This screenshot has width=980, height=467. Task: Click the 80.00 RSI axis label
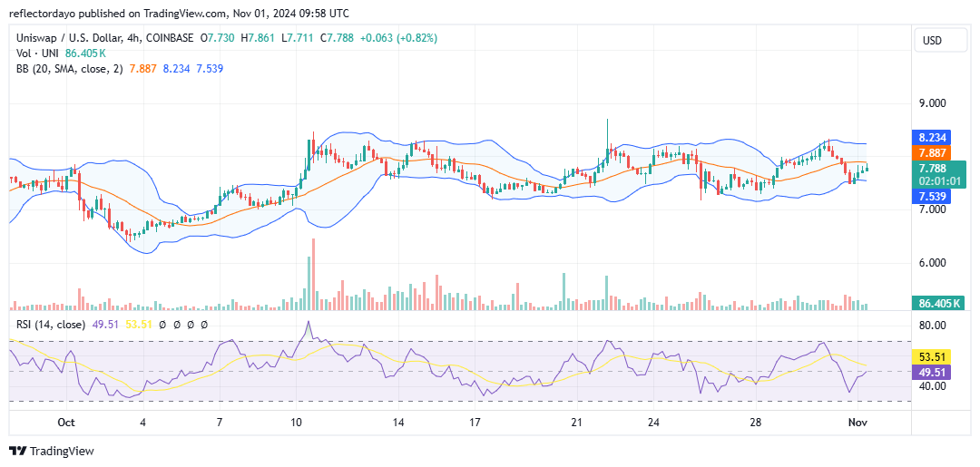coord(933,326)
